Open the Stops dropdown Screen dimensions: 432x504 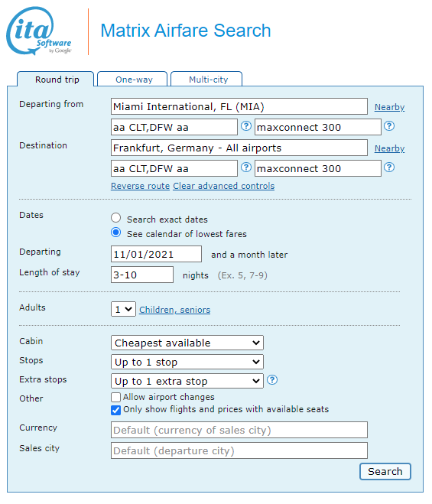tap(187, 363)
